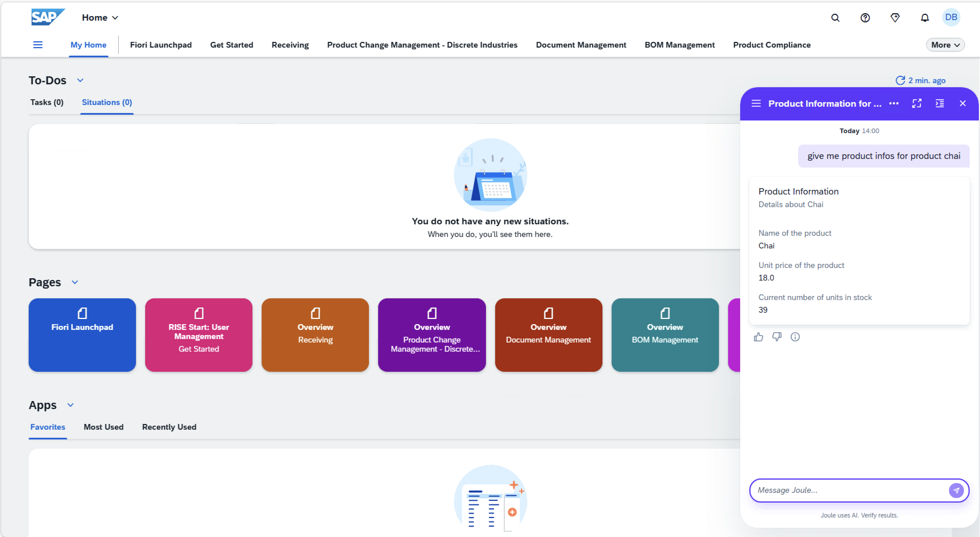Click the product name value Chai
980x537 pixels.
pos(766,246)
